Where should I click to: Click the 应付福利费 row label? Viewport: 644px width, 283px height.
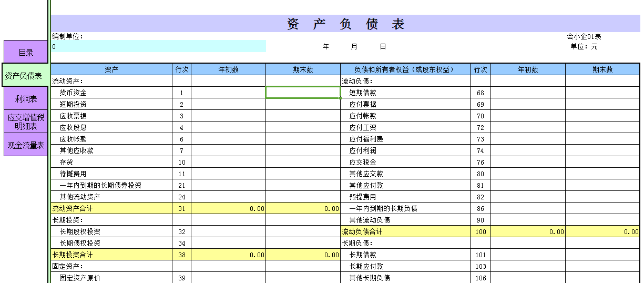coord(366,139)
